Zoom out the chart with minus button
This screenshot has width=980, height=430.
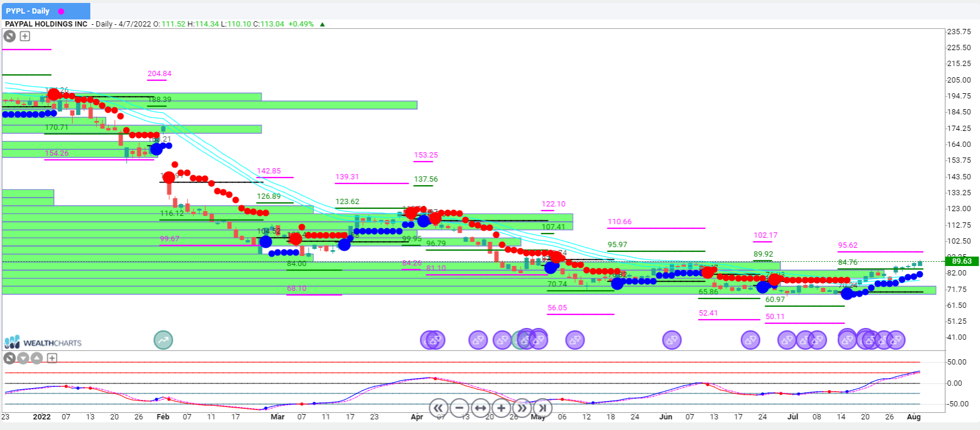(459, 408)
